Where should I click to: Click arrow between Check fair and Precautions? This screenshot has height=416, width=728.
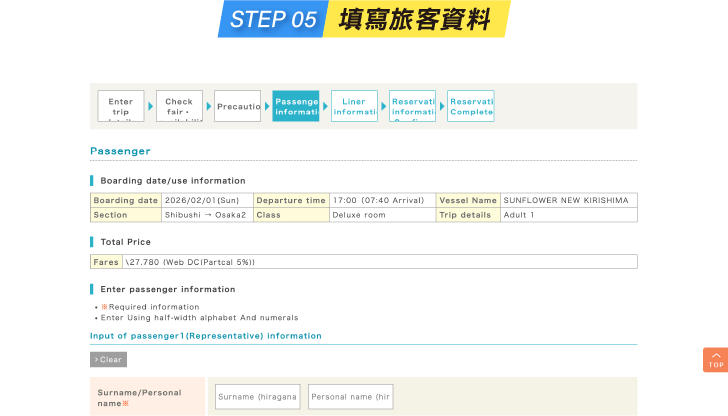point(209,106)
